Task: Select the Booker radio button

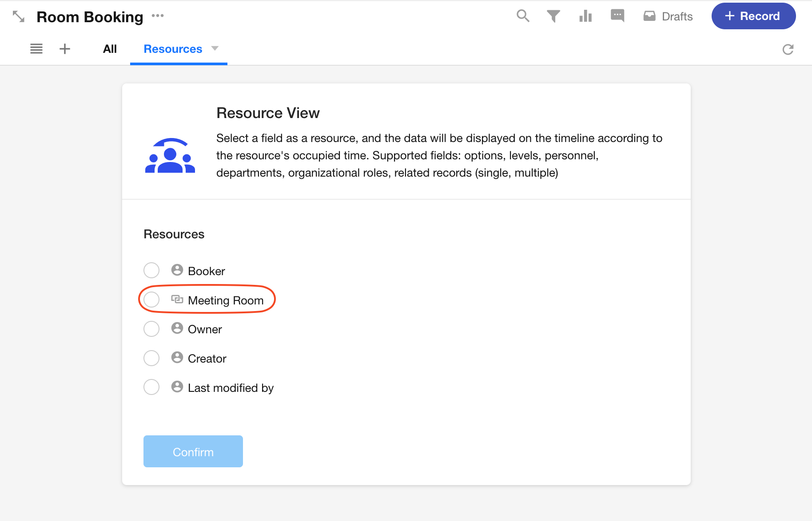Action: tap(151, 270)
